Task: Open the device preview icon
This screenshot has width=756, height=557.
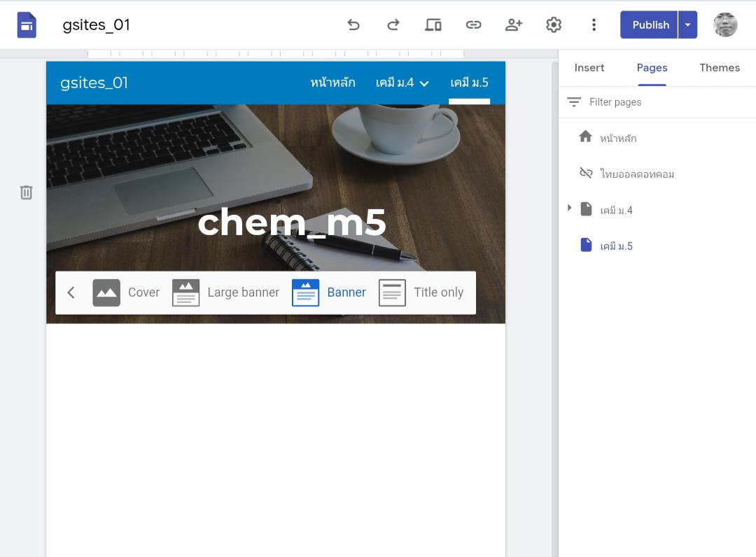Action: pyautogui.click(x=433, y=25)
